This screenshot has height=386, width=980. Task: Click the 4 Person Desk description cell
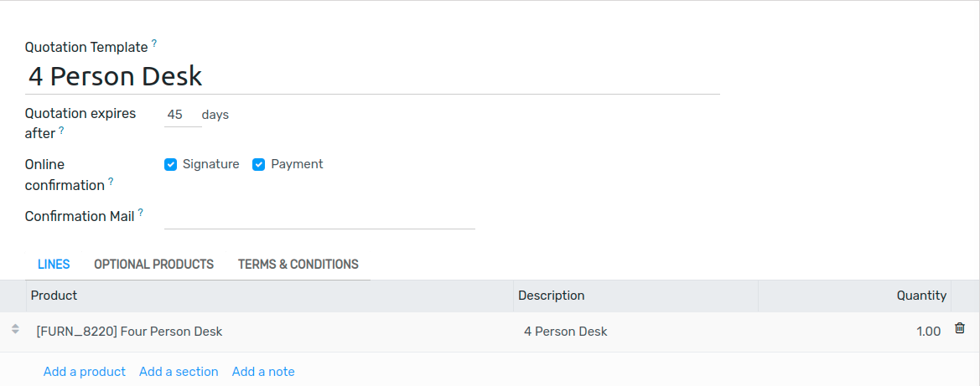pyautogui.click(x=566, y=332)
